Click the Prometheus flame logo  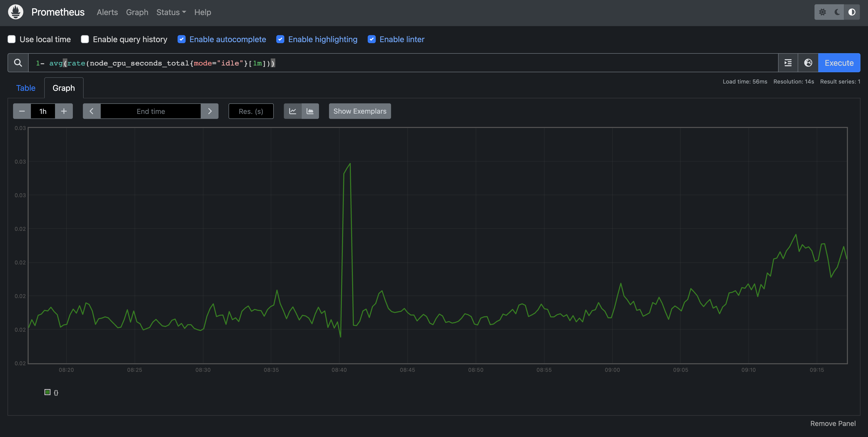point(16,12)
